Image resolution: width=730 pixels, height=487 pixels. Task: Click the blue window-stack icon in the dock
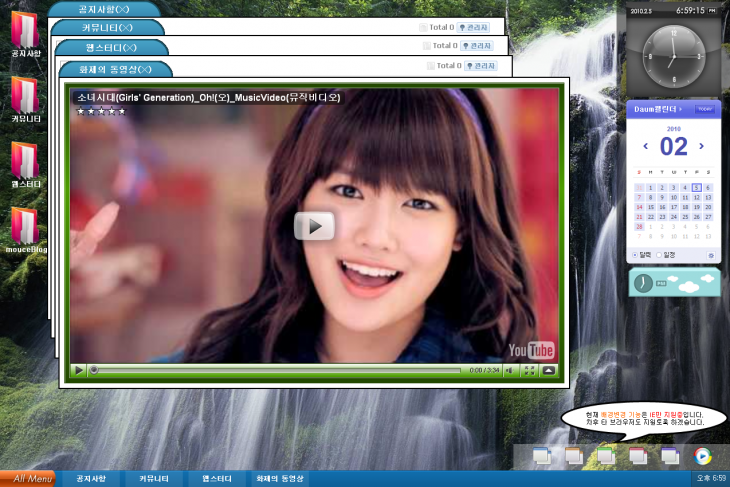[542, 456]
